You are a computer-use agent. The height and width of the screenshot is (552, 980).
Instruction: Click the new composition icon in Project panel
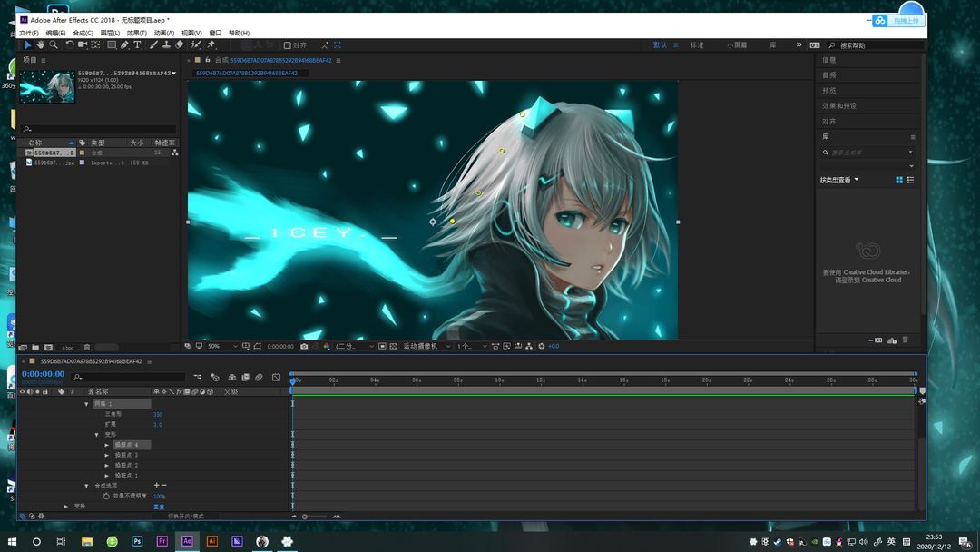coord(48,348)
